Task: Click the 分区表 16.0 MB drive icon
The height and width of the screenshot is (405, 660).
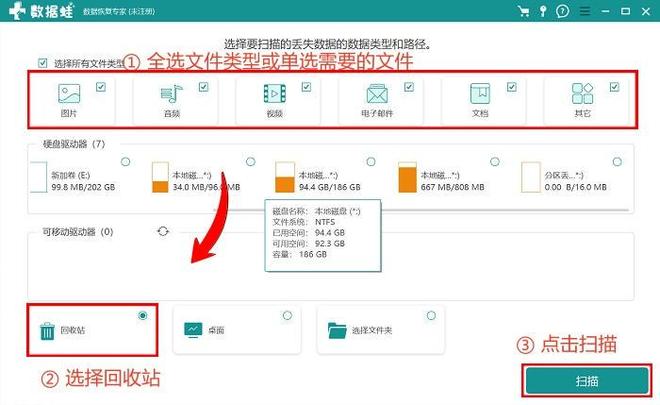Action: click(530, 177)
